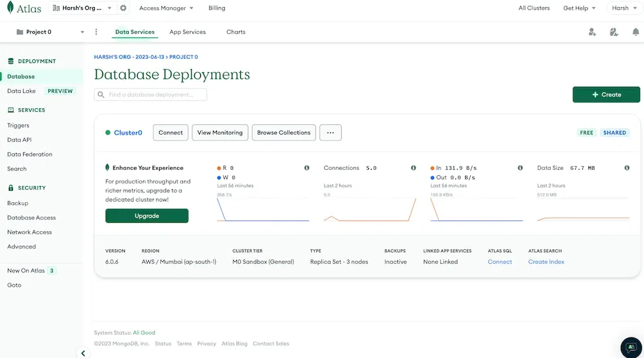Screen dimensions: 644x358
Task: Open Advanced security settings
Action: (x=21, y=247)
